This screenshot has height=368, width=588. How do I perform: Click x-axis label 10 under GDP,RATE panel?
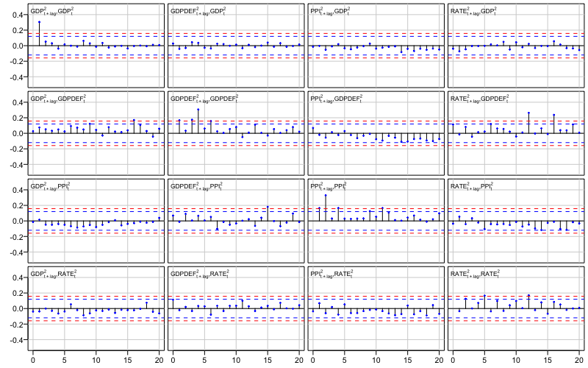tap(96, 359)
